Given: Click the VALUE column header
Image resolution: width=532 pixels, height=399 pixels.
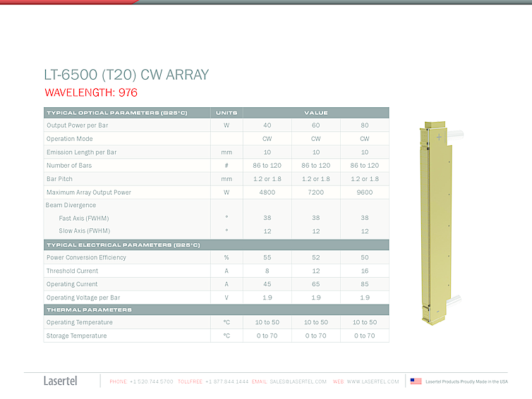Looking at the screenshot, I should pyautogui.click(x=315, y=113).
